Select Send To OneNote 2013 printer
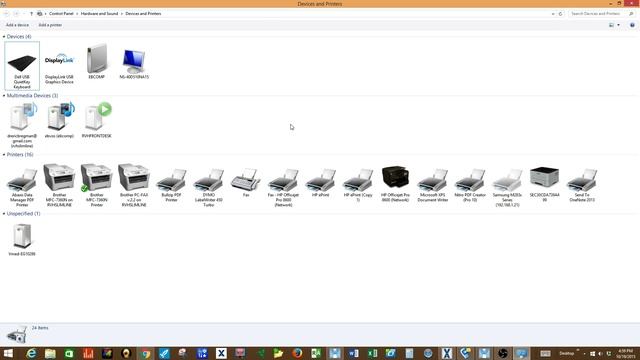Image resolution: width=640 pixels, height=360 pixels. click(x=582, y=185)
